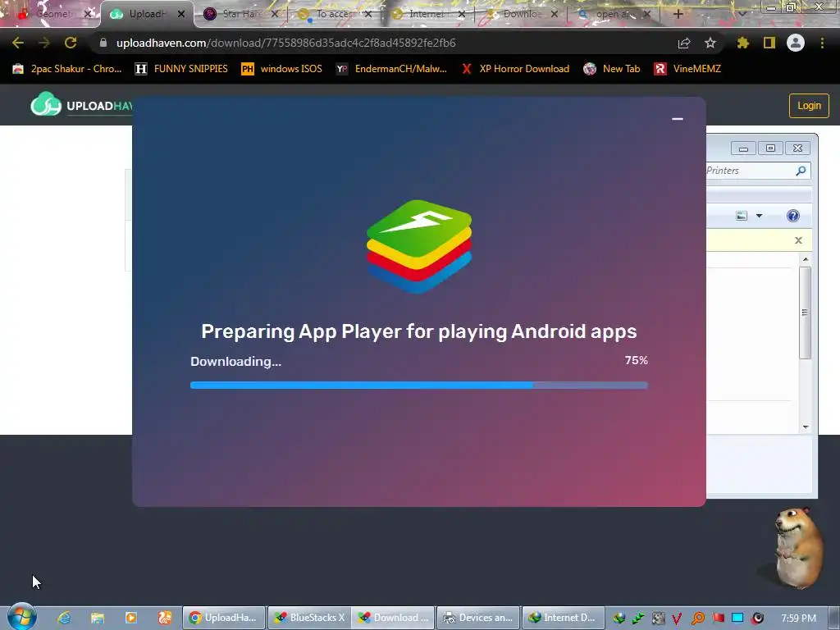The height and width of the screenshot is (630, 840).
Task: Switch to the 'Devices an...' taskbar button
Action: click(478, 618)
